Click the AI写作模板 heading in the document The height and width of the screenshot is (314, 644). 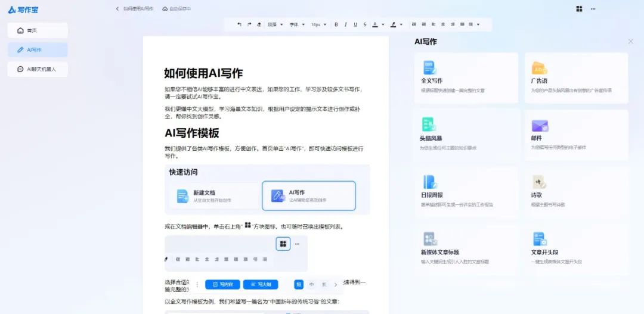192,133
